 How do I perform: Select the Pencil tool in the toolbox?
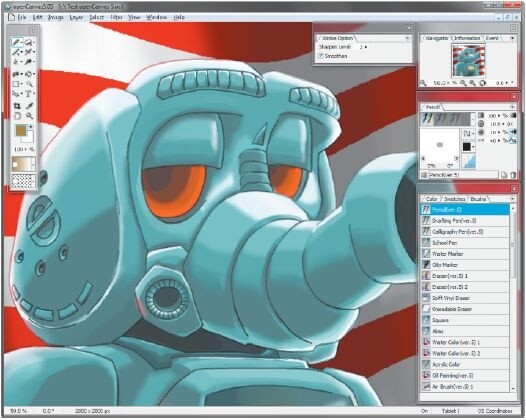[x=16, y=42]
